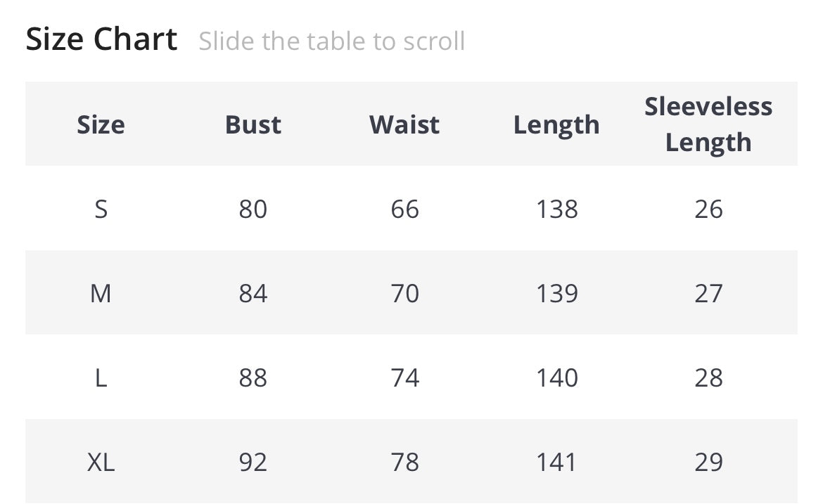Click sleeveless length value 27 for M
The image size is (823, 504).
[708, 293]
